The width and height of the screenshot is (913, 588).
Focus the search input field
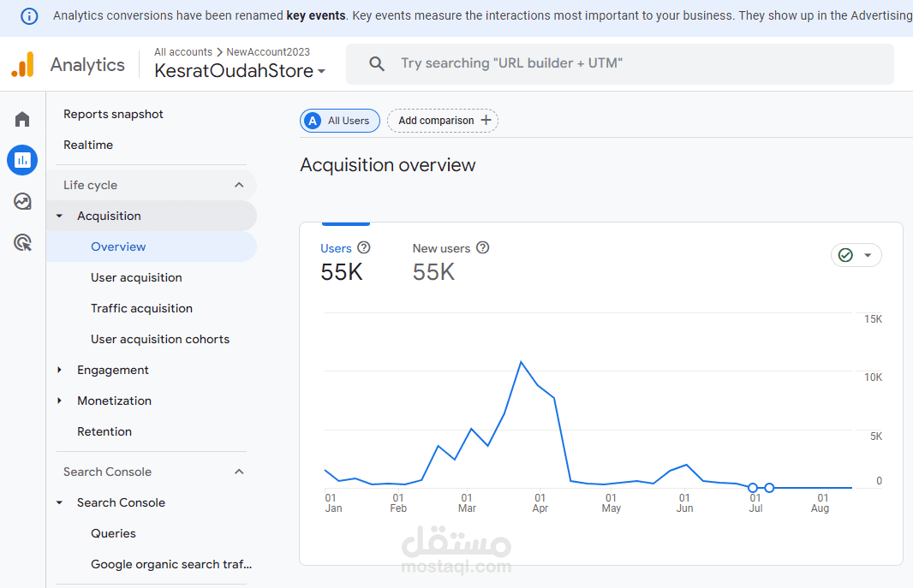[x=619, y=64]
